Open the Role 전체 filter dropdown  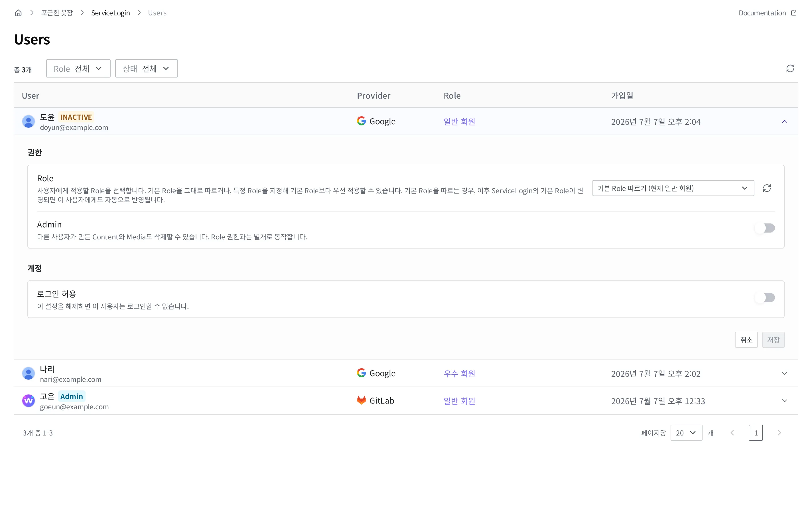point(78,68)
